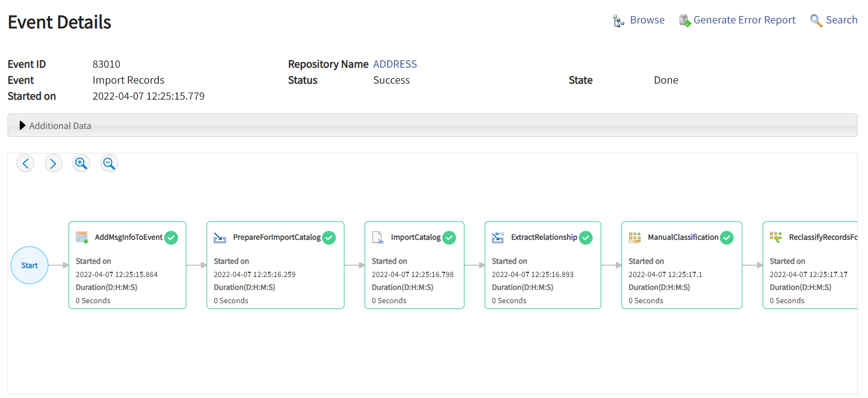Image resolution: width=868 pixels, height=398 pixels.
Task: Open the Browse link
Action: 647,20
